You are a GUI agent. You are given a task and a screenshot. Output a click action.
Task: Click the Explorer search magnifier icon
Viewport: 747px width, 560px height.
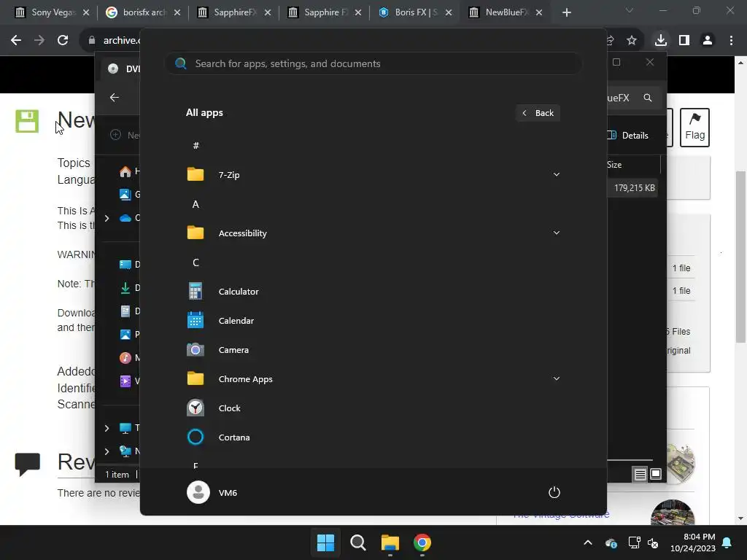[648, 98]
